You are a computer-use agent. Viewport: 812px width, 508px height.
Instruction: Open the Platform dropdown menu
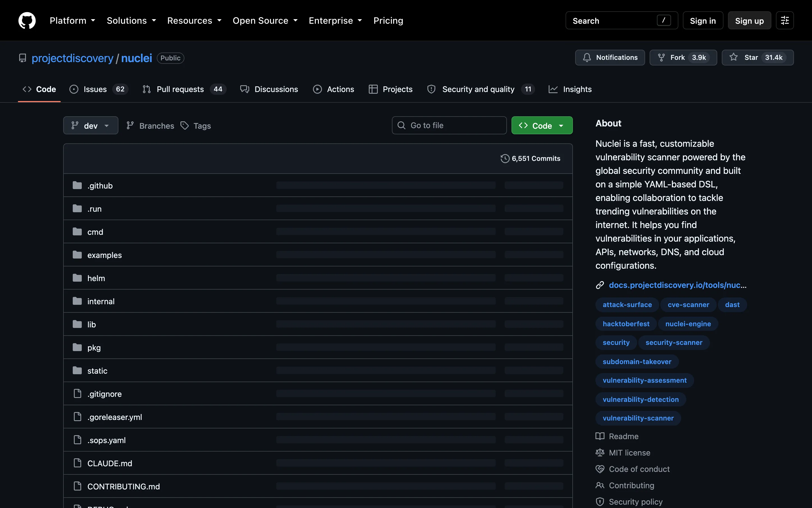tap(72, 21)
